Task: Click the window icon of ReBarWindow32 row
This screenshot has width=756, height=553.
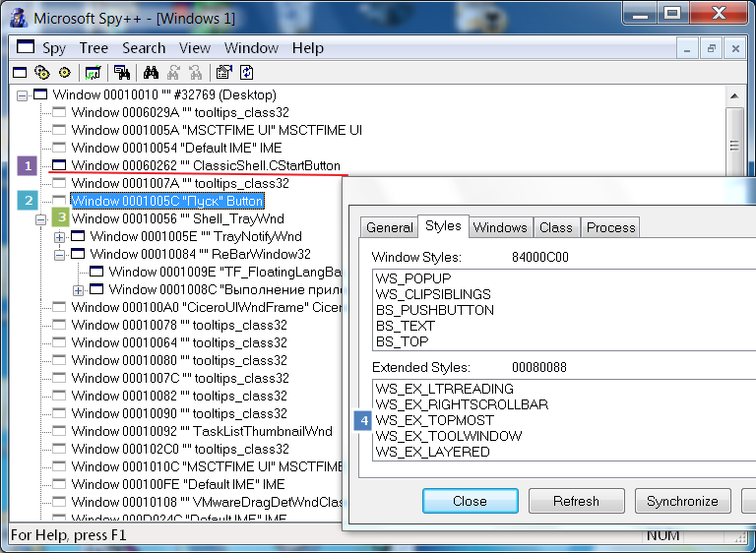Action: [78, 254]
